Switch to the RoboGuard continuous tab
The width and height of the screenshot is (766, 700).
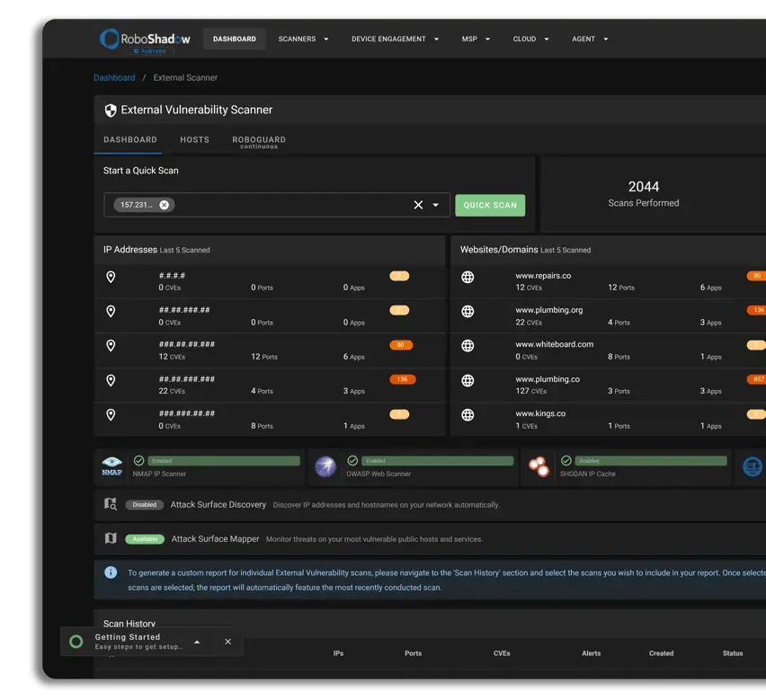tap(259, 141)
